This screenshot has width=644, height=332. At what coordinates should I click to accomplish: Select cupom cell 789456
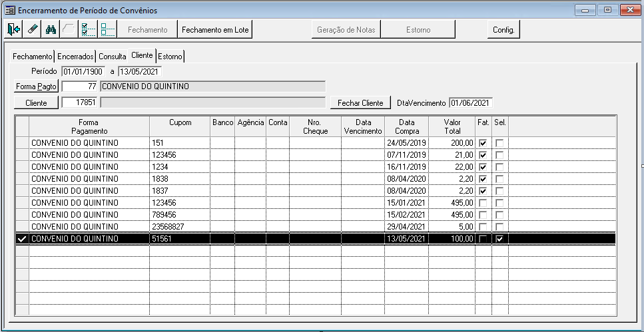180,215
